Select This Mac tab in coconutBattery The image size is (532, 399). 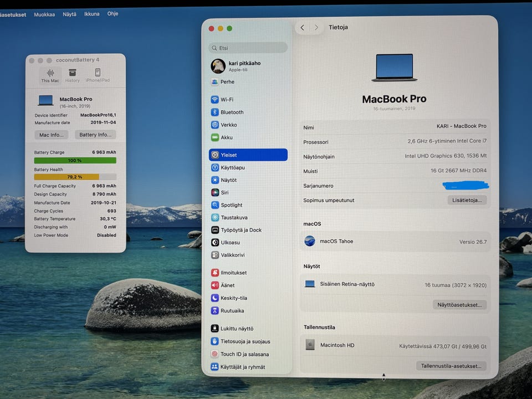click(x=50, y=75)
